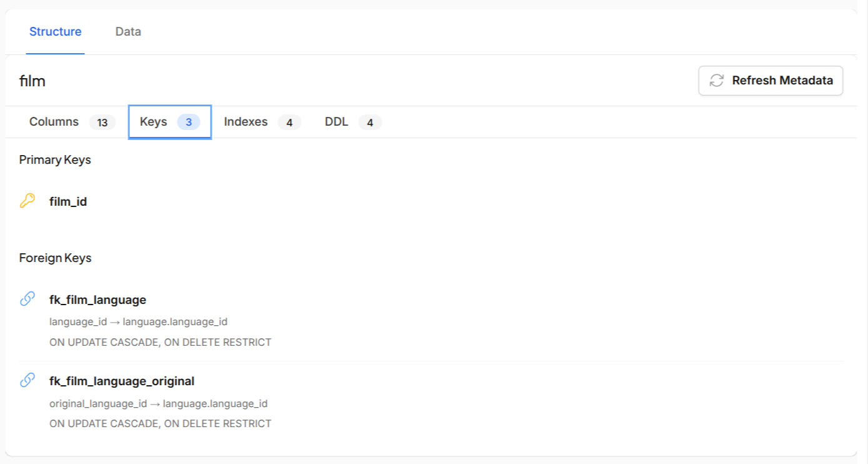Click the Primary Keys section heading
This screenshot has height=464, width=868.
coord(55,159)
